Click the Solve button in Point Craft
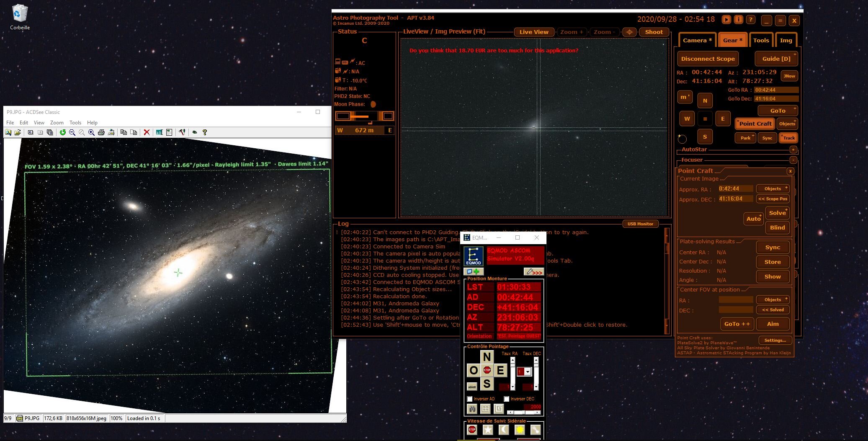 click(778, 213)
